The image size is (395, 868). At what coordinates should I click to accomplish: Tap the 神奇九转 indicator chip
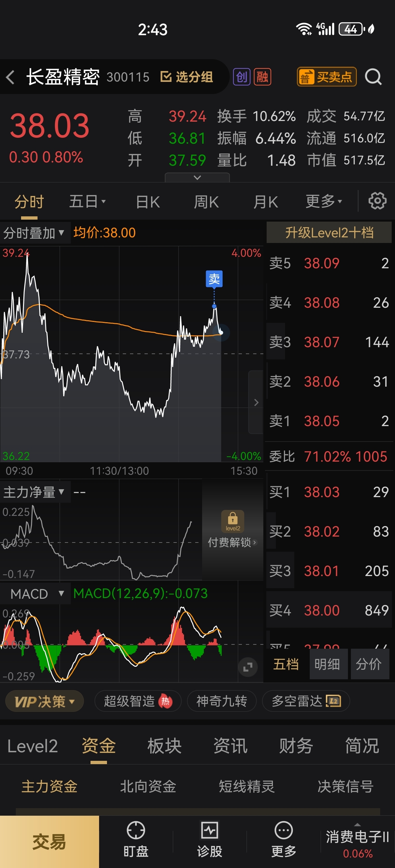(x=222, y=701)
